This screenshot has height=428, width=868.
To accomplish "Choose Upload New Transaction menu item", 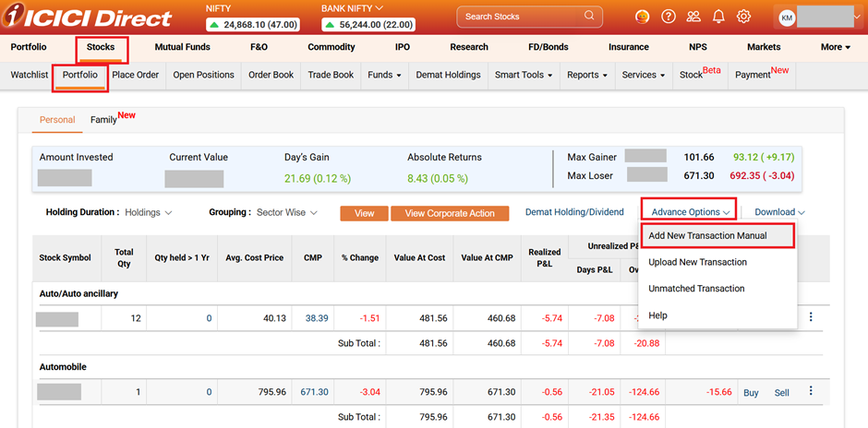I will pos(697,262).
